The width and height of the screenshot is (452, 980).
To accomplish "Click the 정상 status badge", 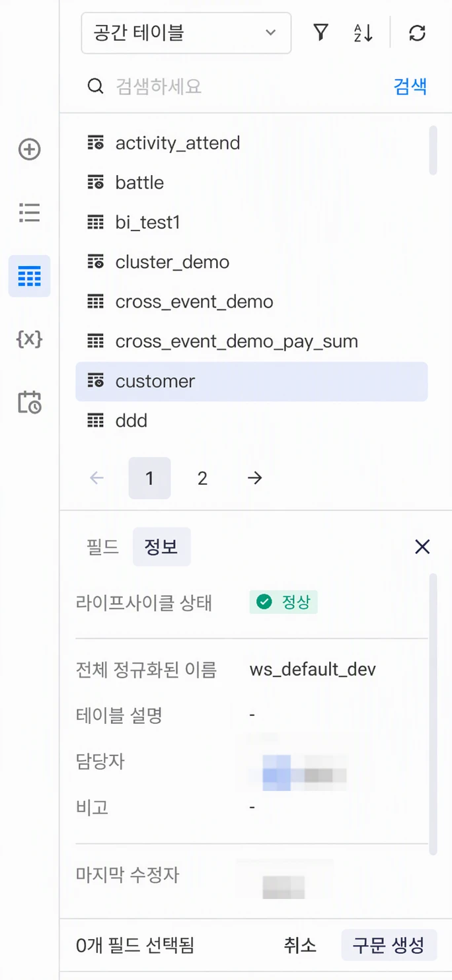I will pyautogui.click(x=283, y=602).
